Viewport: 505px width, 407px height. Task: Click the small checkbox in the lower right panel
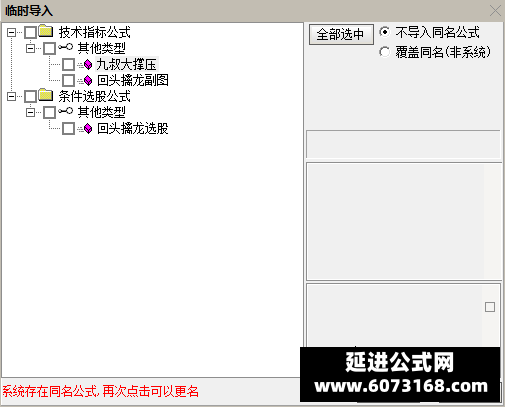point(490,307)
